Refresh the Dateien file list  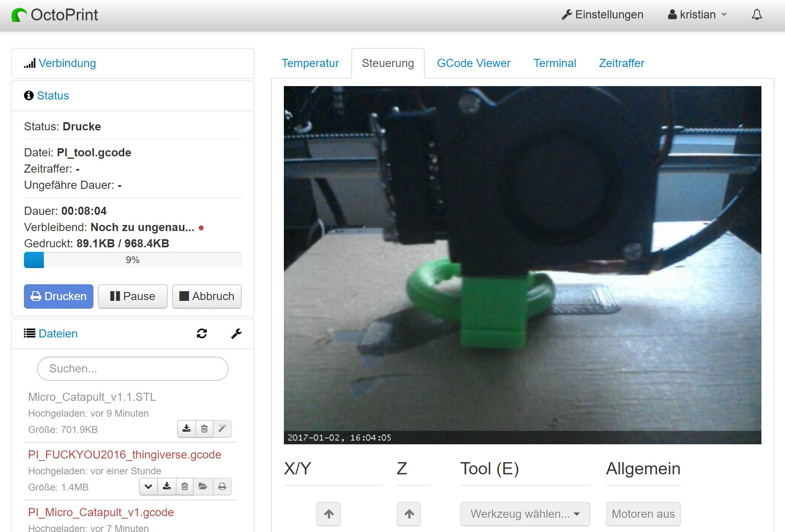coord(202,334)
